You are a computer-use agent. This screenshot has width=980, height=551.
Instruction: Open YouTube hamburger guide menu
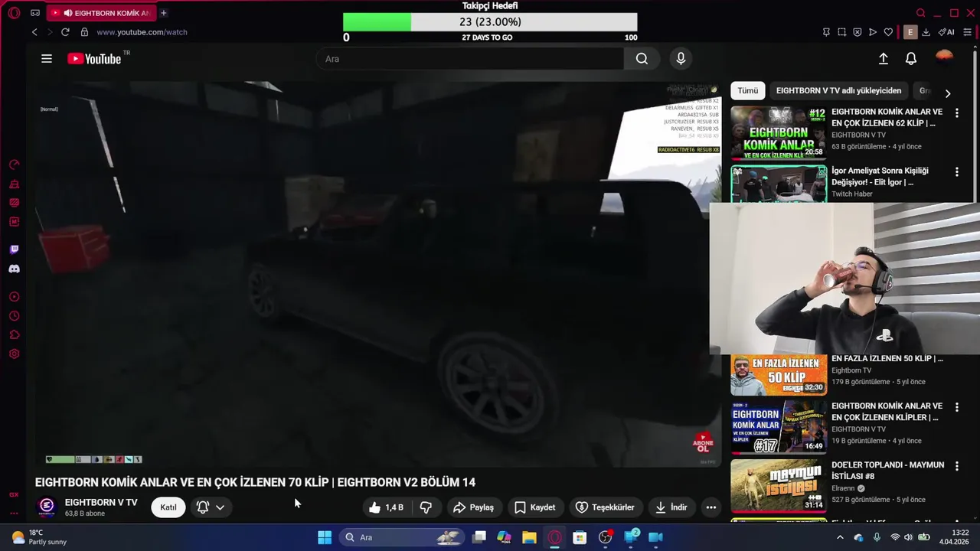pos(47,59)
